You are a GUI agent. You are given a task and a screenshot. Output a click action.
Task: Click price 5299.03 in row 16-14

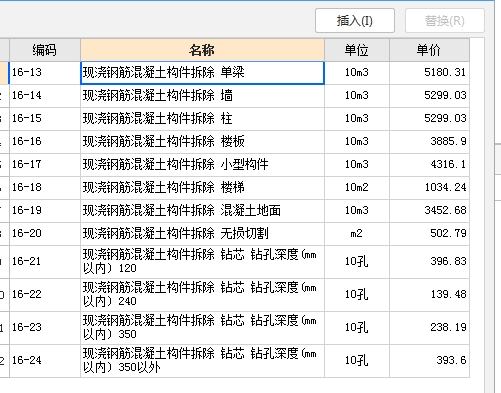point(445,96)
